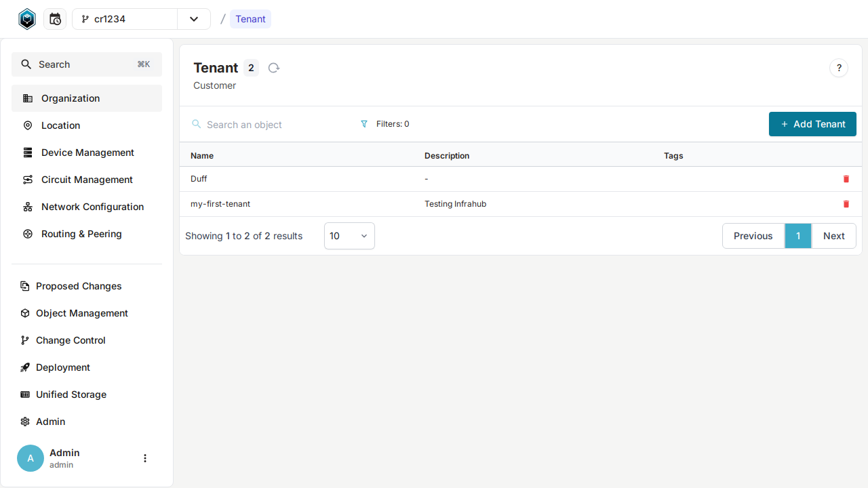Expand the cr1234 branch selector dropdown
The height and width of the screenshot is (488, 868).
tap(194, 19)
